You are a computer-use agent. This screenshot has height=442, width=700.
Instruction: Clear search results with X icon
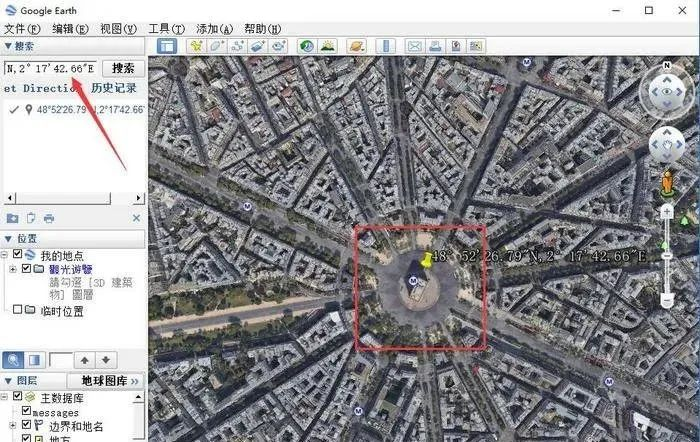coord(137,218)
